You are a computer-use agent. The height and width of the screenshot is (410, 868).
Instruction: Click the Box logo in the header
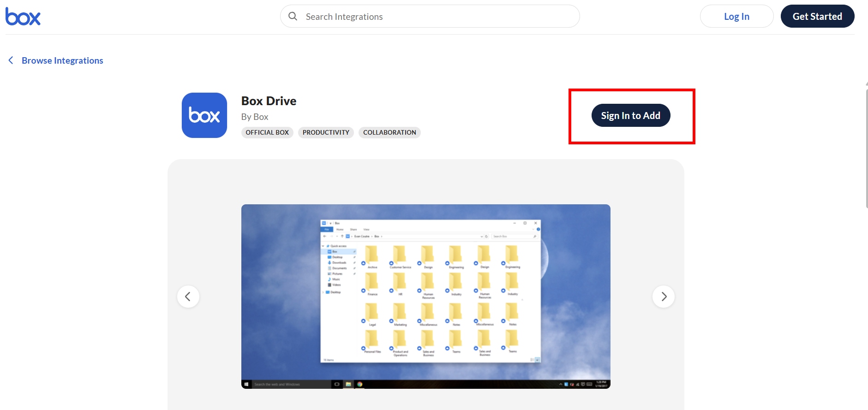[x=23, y=17]
